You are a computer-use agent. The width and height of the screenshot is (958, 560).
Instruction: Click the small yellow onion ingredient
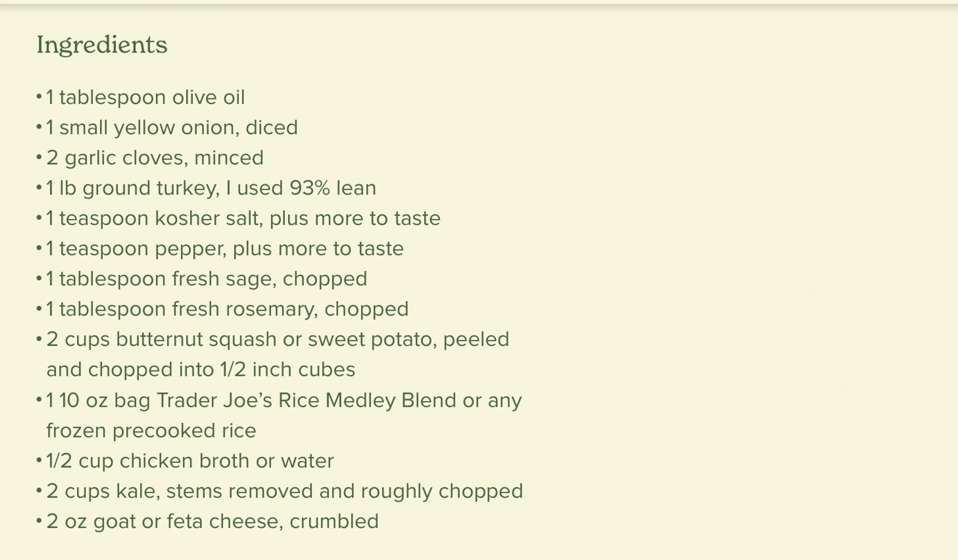(172, 127)
